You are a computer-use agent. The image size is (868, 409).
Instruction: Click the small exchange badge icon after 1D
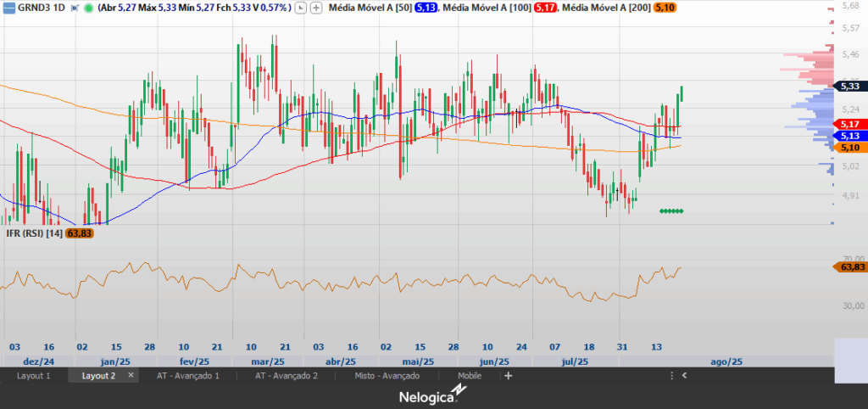pyautogui.click(x=75, y=8)
